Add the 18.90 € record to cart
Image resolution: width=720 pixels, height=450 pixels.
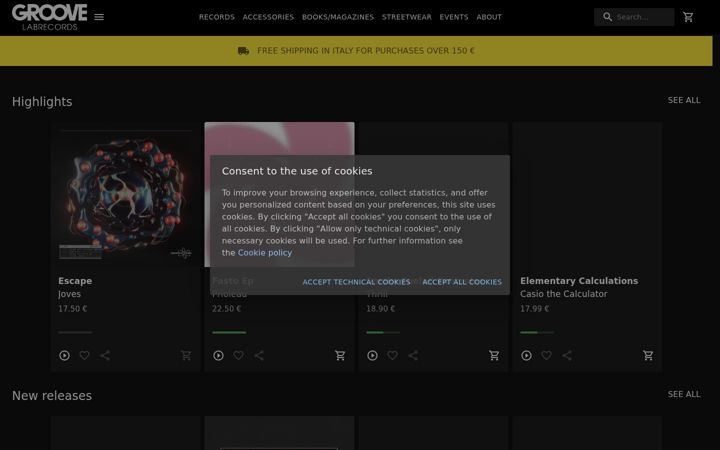point(494,355)
